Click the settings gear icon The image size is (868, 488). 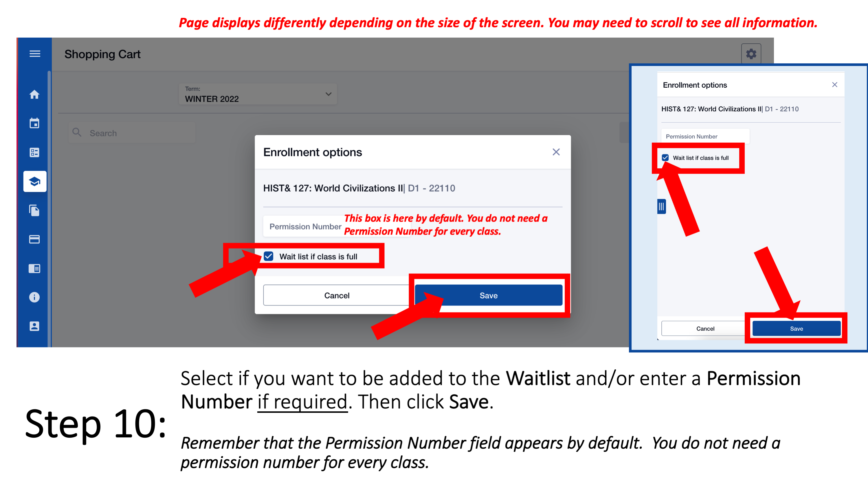coord(750,54)
